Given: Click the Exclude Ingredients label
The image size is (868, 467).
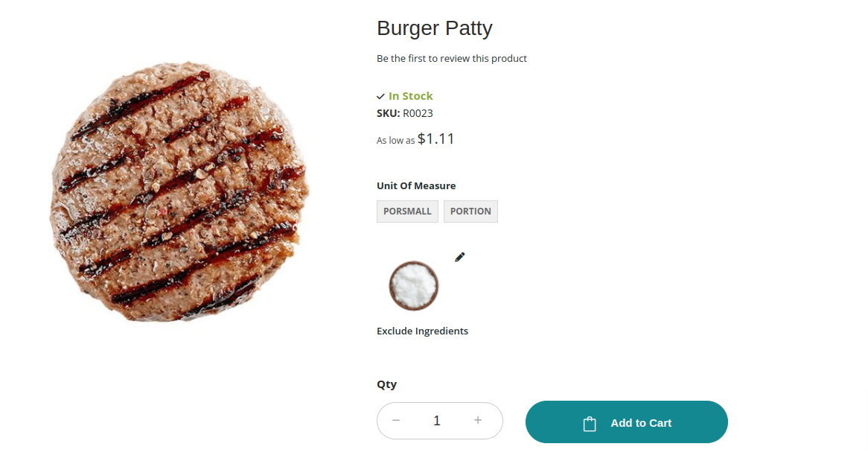Looking at the screenshot, I should click(x=422, y=331).
